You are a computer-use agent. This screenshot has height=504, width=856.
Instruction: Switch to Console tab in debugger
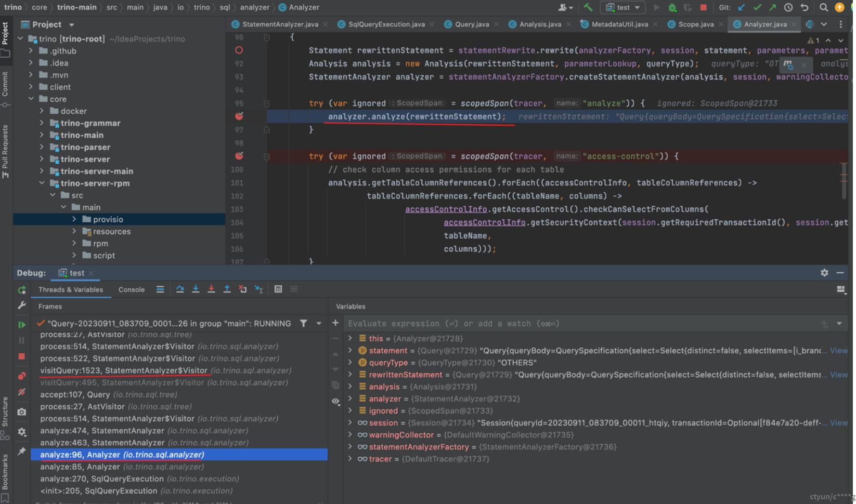click(132, 289)
